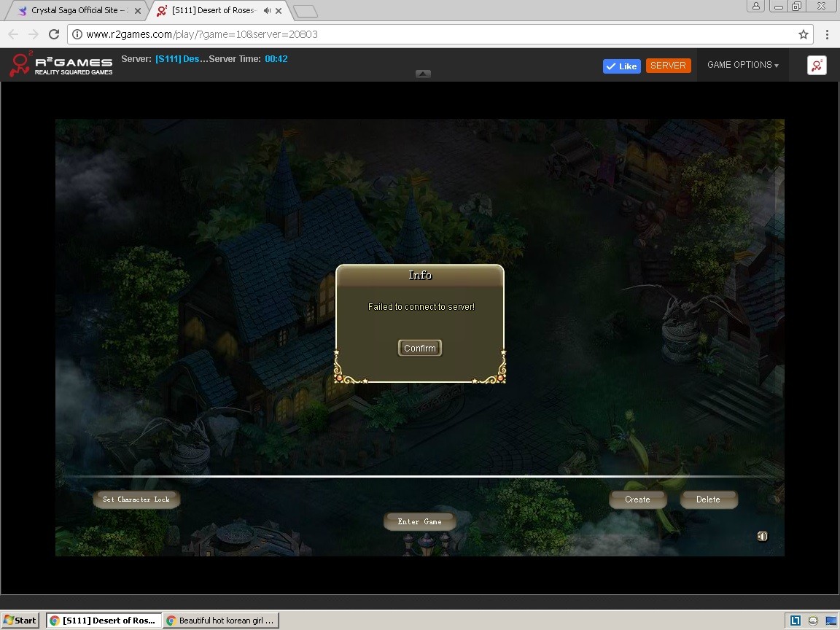Reload the page with the refresh icon
This screenshot has width=840, height=630.
pos(53,34)
